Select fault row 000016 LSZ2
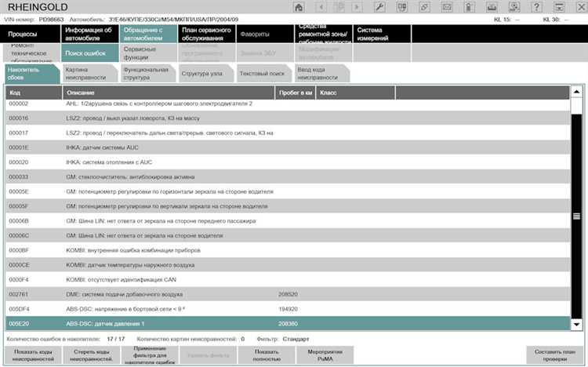 click(x=288, y=118)
